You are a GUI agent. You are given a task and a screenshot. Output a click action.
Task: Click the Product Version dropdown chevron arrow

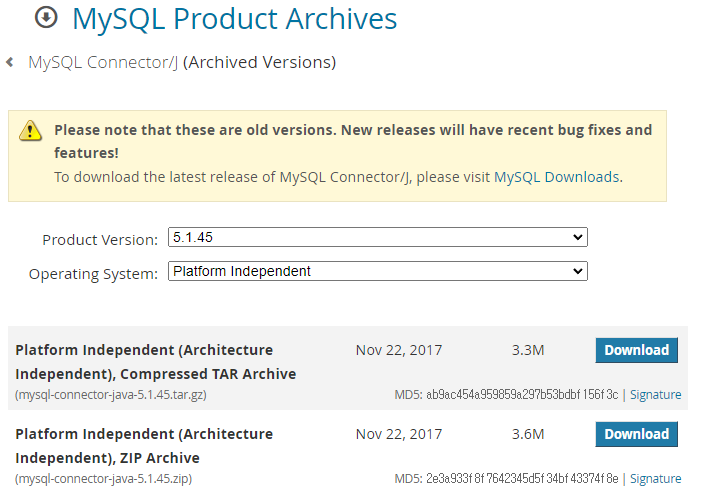[x=578, y=237]
